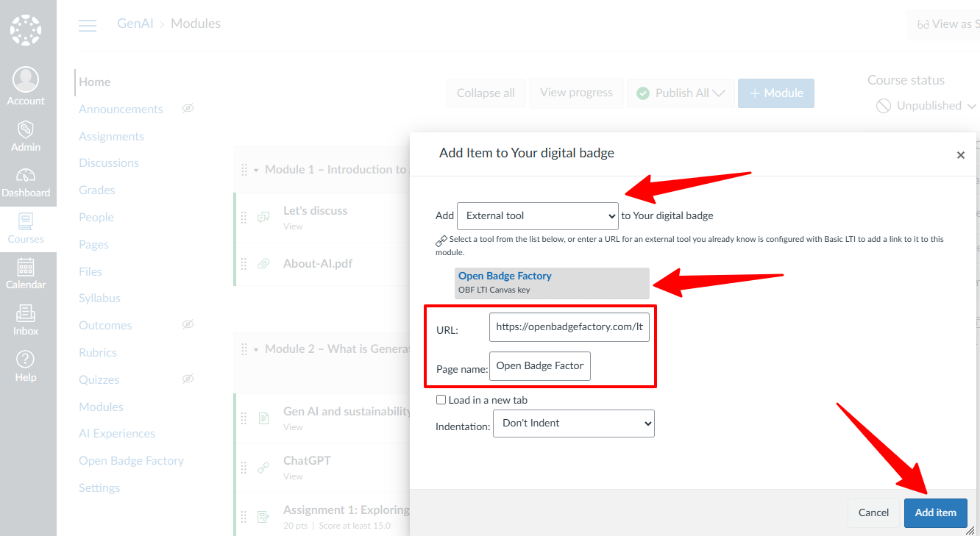Open the Inbox icon in sidebar
Screen dimensions: 980x536
pos(26,313)
